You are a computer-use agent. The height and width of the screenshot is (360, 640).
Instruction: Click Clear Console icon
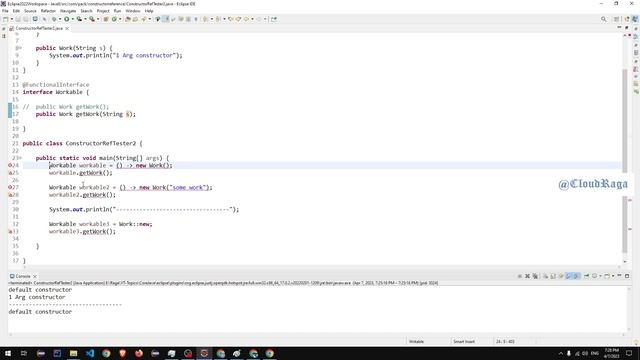point(545,276)
